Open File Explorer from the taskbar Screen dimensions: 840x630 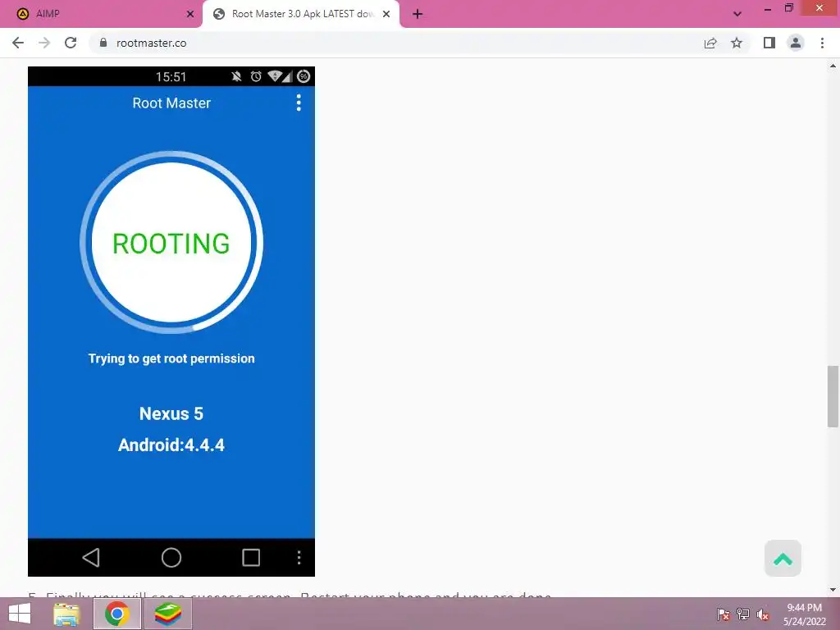[66, 614]
